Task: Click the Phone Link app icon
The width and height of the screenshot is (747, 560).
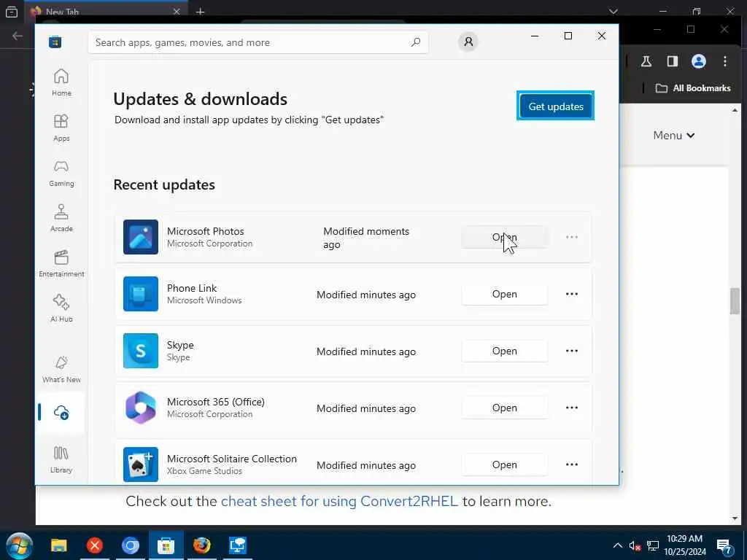Action: coord(141,294)
